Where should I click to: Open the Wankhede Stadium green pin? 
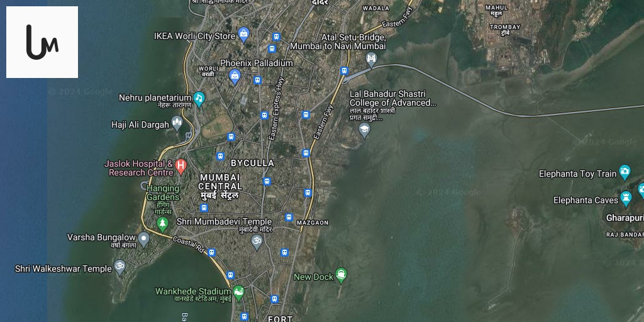pos(238,293)
